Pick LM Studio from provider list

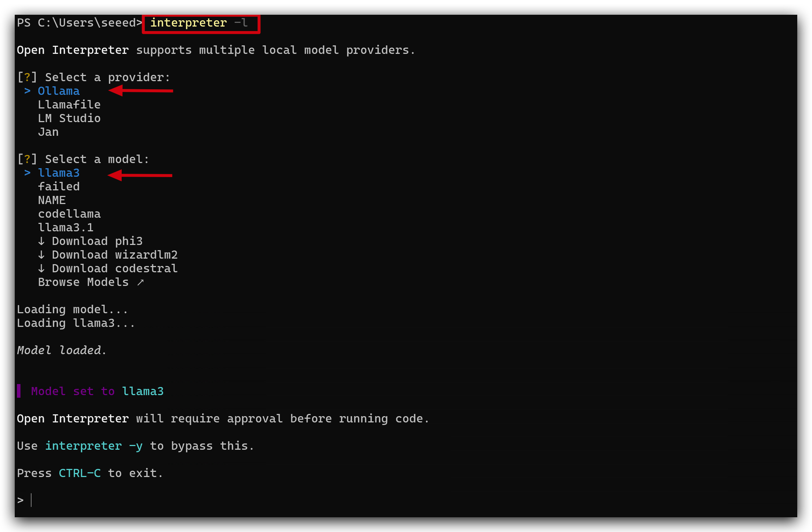click(69, 118)
